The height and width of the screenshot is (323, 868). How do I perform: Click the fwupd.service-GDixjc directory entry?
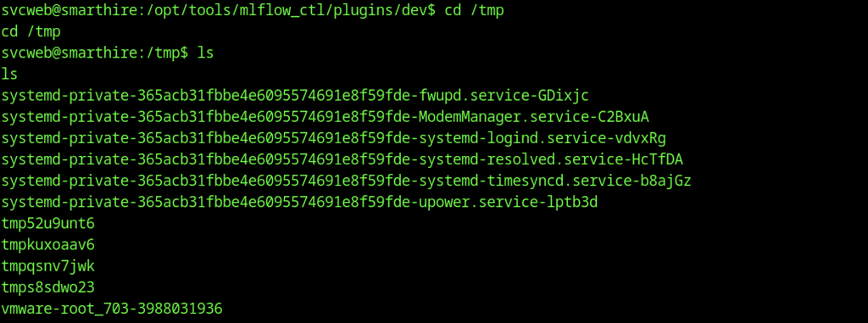(x=294, y=97)
